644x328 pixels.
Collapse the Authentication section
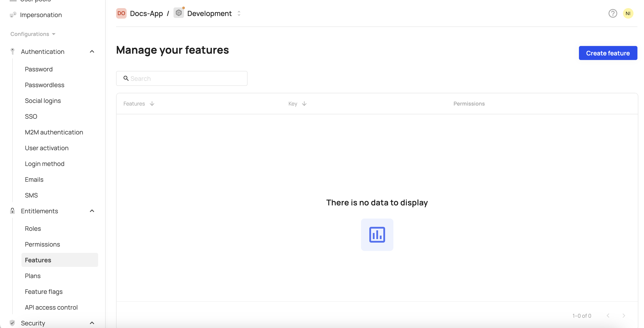pyautogui.click(x=92, y=51)
